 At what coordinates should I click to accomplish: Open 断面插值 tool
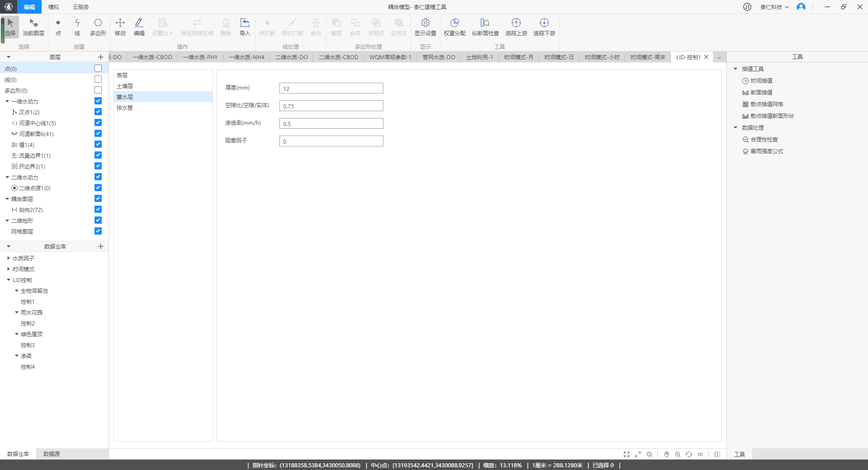click(757, 93)
